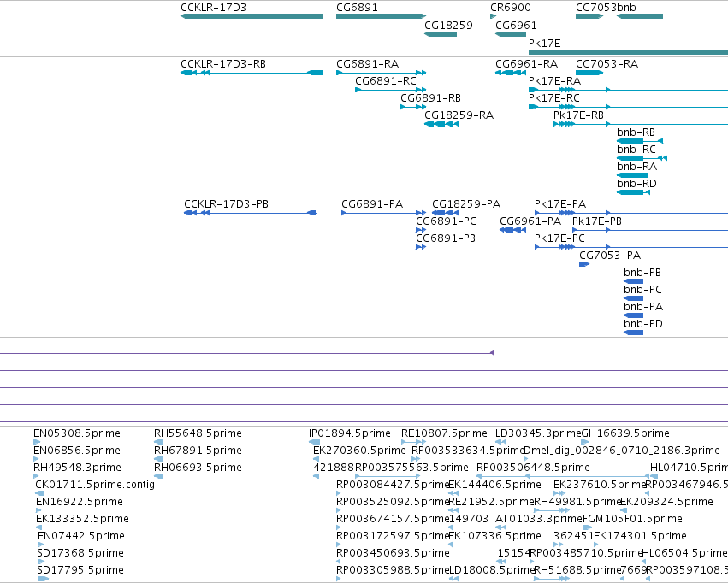This screenshot has height=583, width=728.
Task: Click EST EK174301.5prime
Action: click(597, 545)
